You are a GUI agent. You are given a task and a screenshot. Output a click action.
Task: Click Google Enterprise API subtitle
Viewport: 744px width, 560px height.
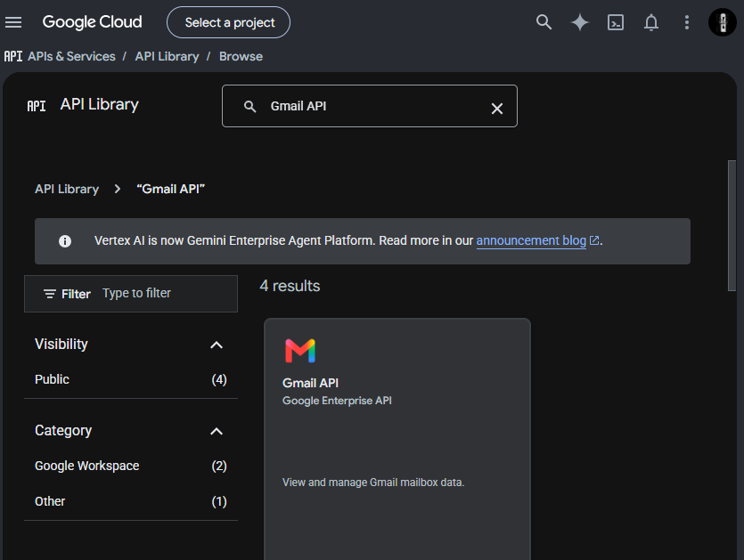(x=337, y=401)
